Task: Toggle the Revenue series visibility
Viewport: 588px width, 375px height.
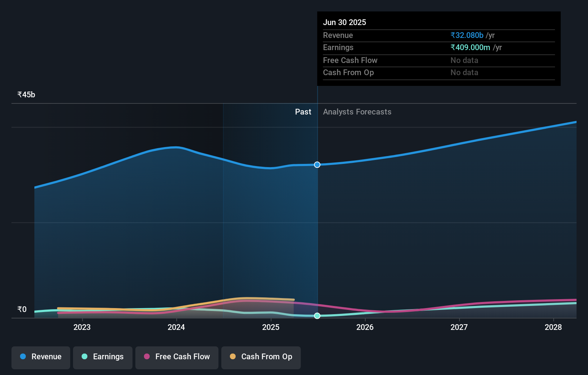Action: (40, 357)
